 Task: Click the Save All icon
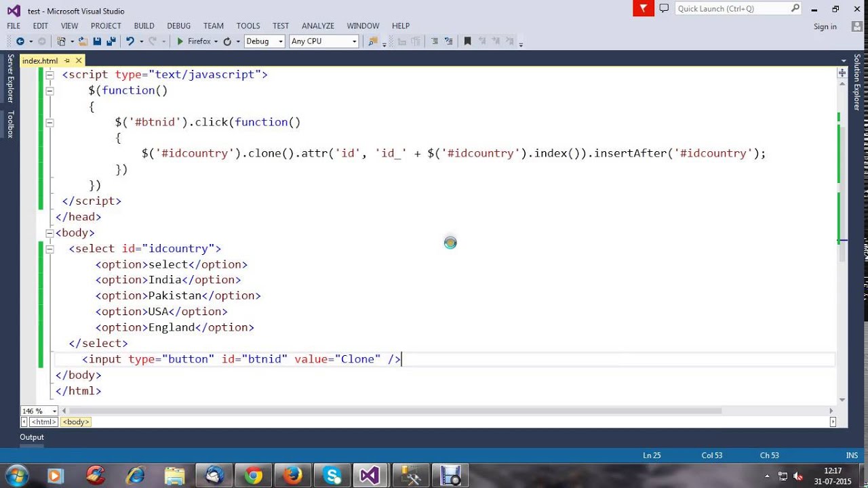(x=111, y=41)
